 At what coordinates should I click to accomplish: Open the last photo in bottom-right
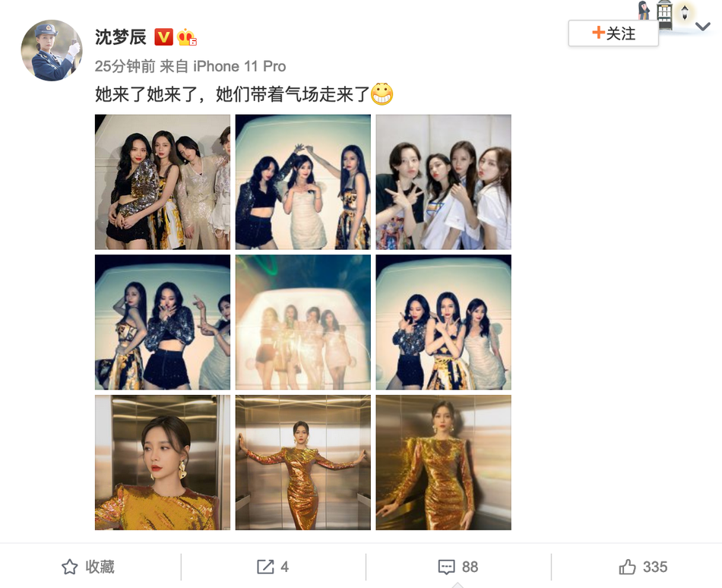click(443, 463)
